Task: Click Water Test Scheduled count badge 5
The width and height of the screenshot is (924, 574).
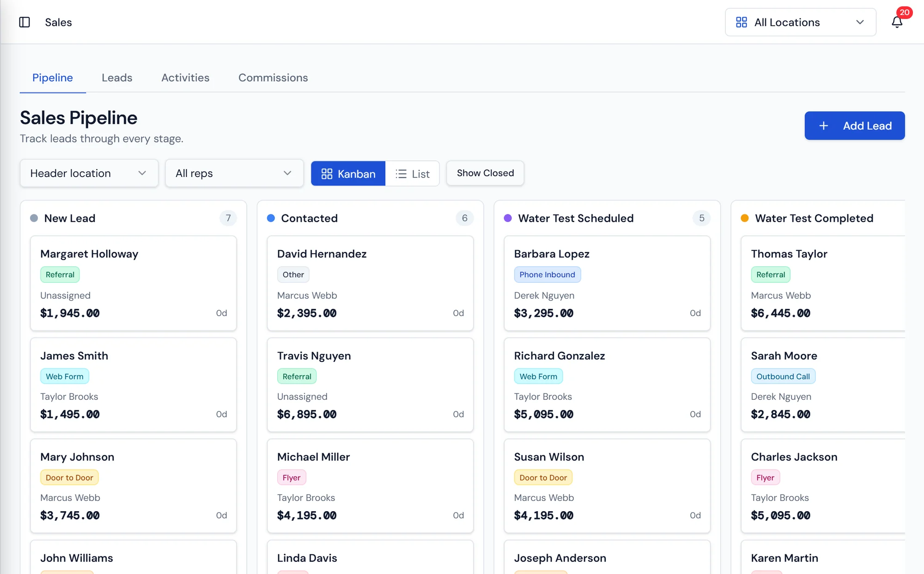Action: 702,218
